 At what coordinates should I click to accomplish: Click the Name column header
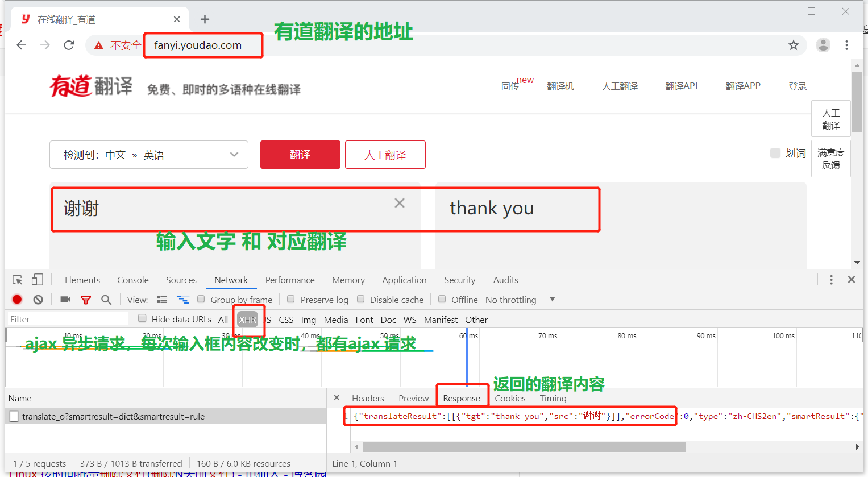pos(166,398)
